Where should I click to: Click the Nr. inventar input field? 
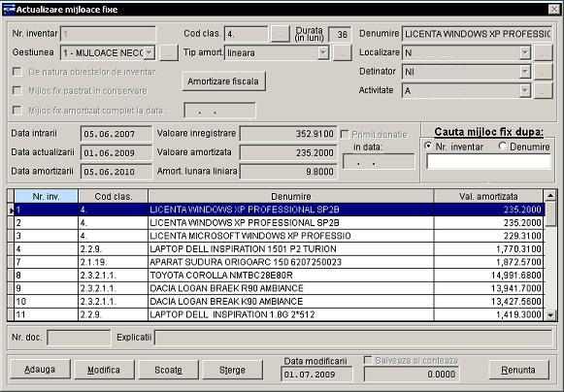[x=109, y=34]
